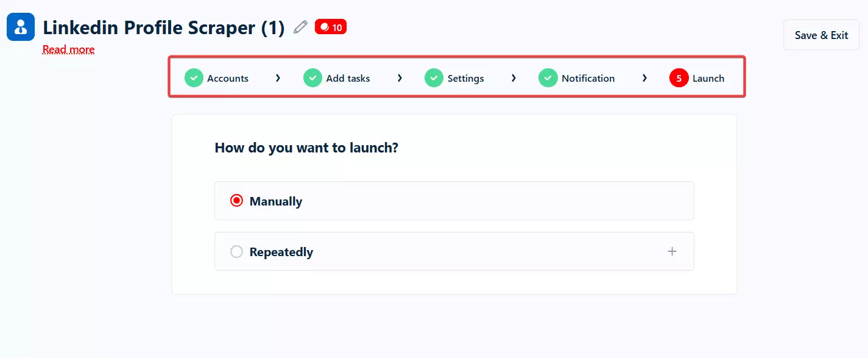Click the LinkedIn Profile Scraper app icon

tap(21, 27)
